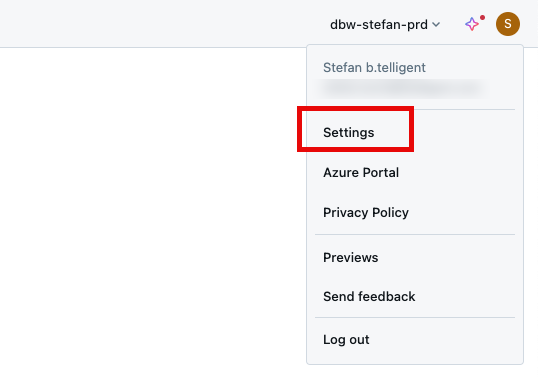This screenshot has height=378, width=538.
Task: Click the empty header bar left of the workspace name
Action: tap(161, 23)
